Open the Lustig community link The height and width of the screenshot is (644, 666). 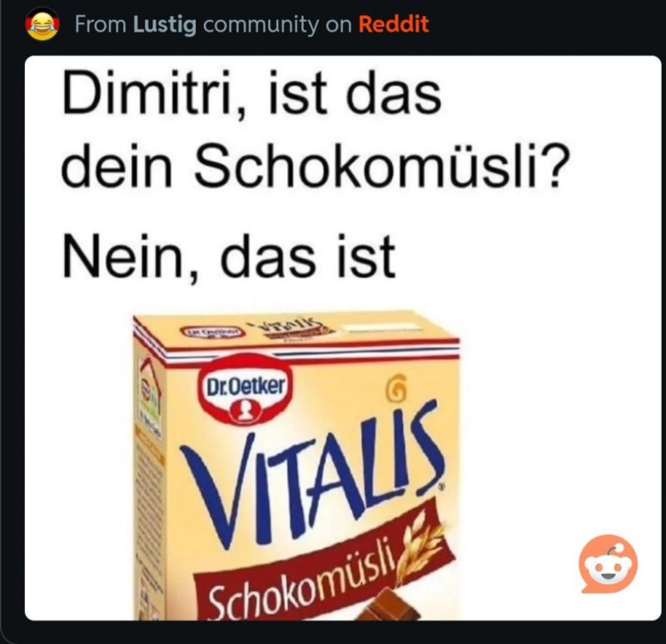pos(165,25)
